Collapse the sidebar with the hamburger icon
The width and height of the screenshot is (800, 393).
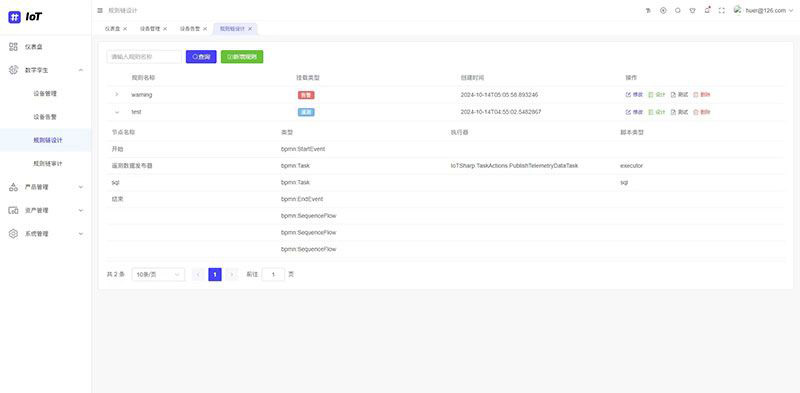coord(100,10)
